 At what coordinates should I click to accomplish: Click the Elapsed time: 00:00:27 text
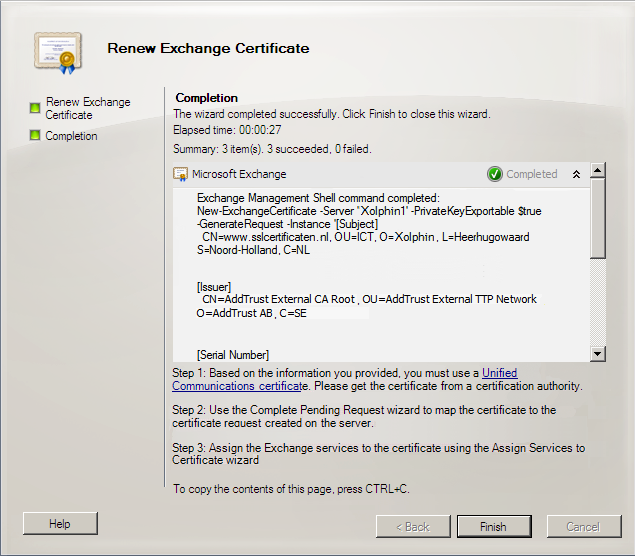[227, 130]
